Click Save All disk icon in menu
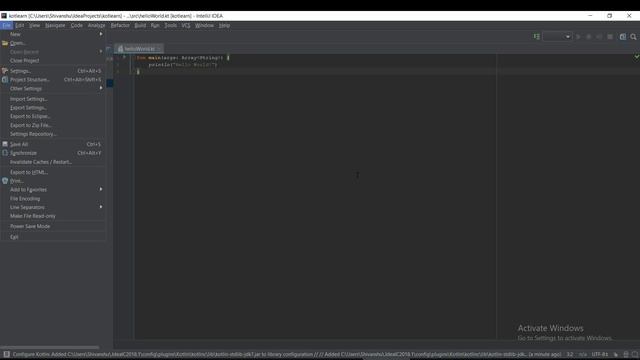This screenshot has width=640, height=360. (5, 144)
